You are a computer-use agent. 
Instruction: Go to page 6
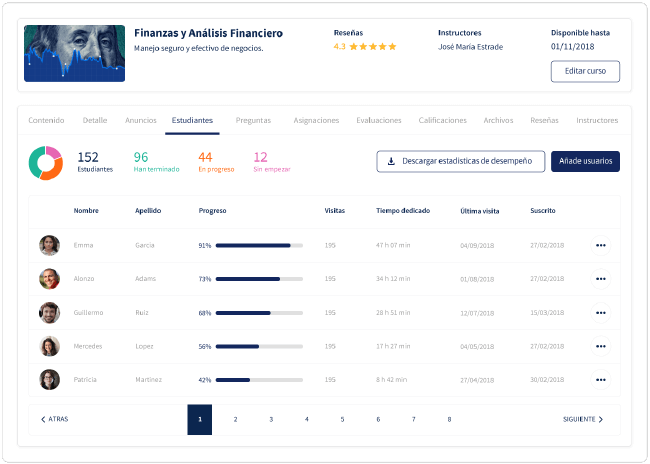(x=378, y=419)
